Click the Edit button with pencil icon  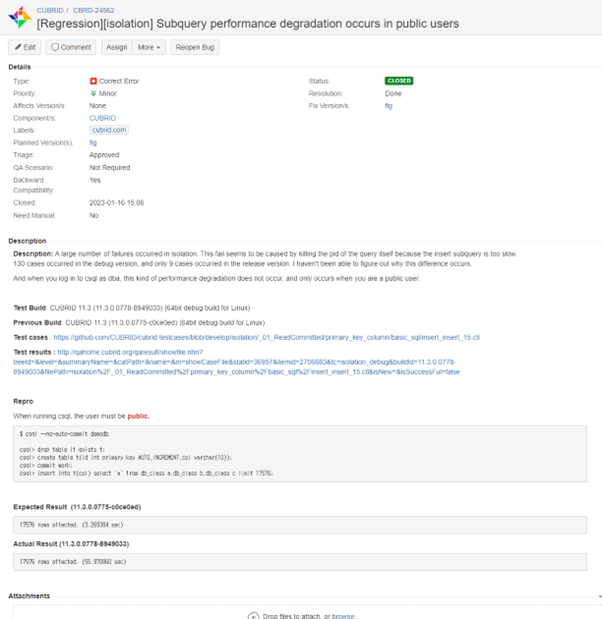click(25, 47)
